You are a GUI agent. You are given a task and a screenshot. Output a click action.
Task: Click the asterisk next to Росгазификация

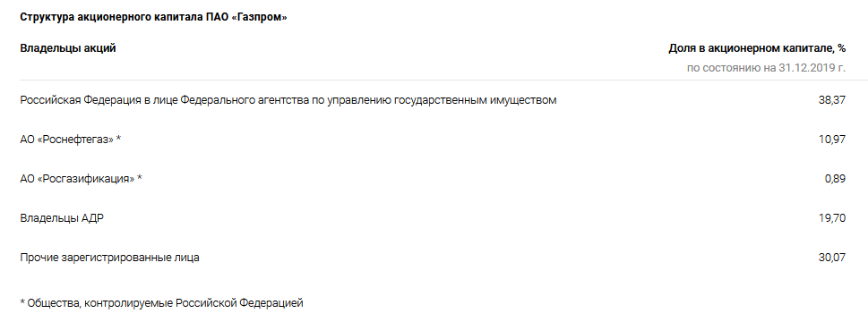tap(140, 178)
